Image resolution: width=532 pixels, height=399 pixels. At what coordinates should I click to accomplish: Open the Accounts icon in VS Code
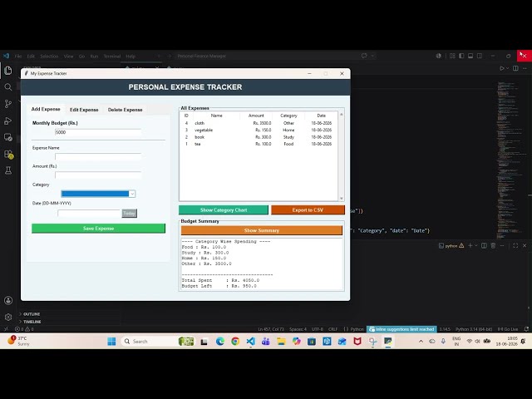click(8, 301)
